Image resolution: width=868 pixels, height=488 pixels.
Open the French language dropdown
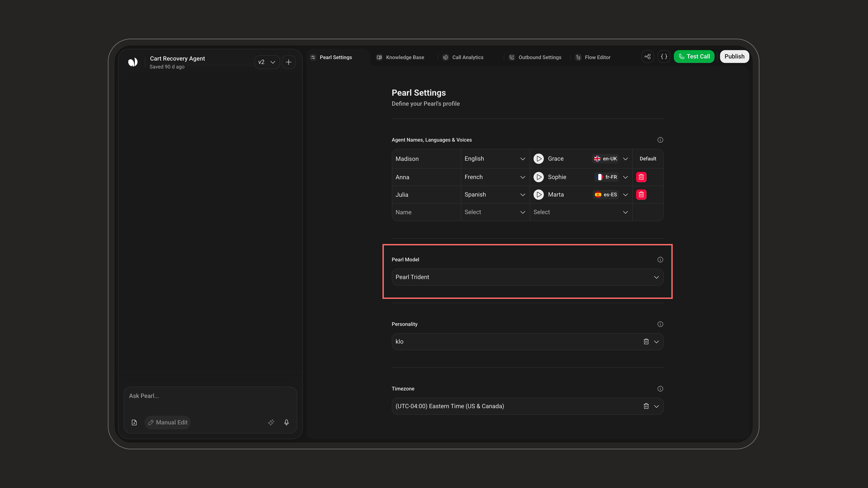pos(495,177)
